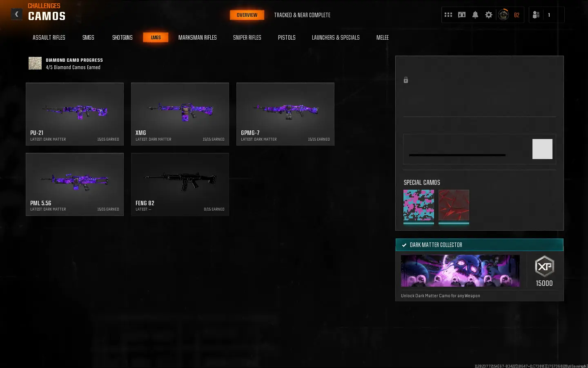Open the social friends party icon

(536, 15)
